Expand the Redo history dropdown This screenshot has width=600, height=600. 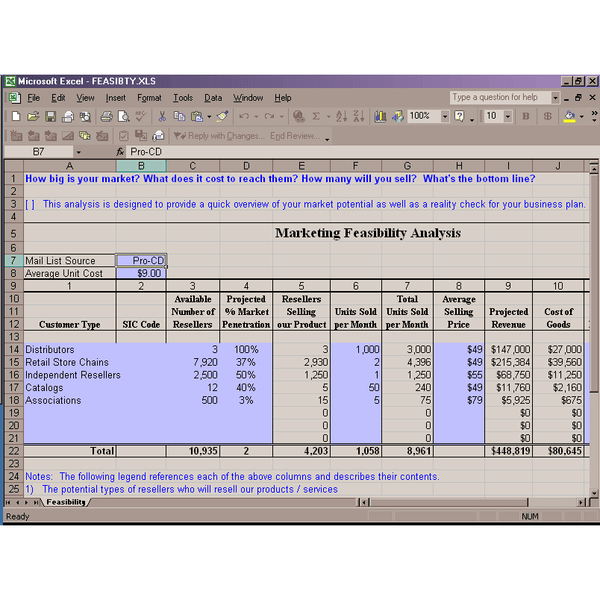[x=281, y=116]
